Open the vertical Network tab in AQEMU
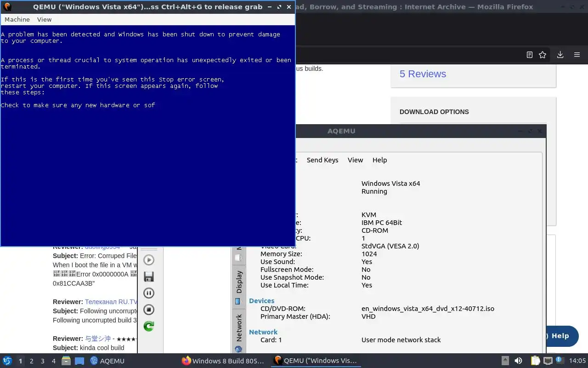 point(239,332)
